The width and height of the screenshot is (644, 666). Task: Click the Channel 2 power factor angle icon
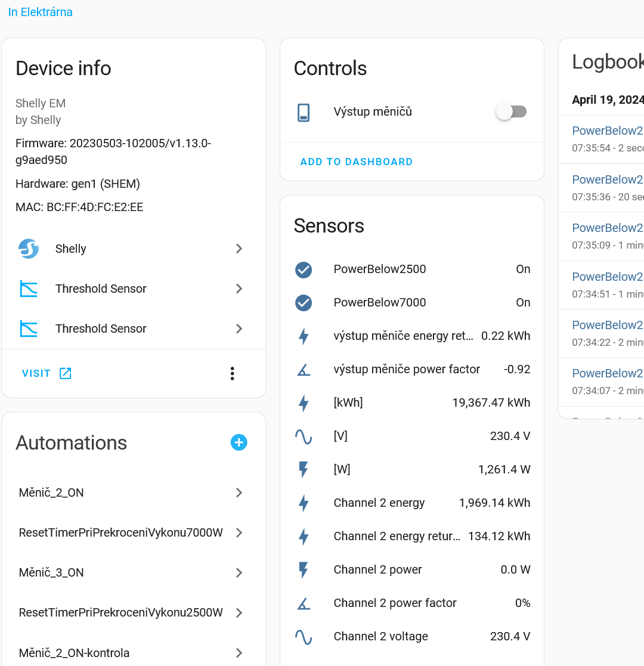(x=304, y=603)
